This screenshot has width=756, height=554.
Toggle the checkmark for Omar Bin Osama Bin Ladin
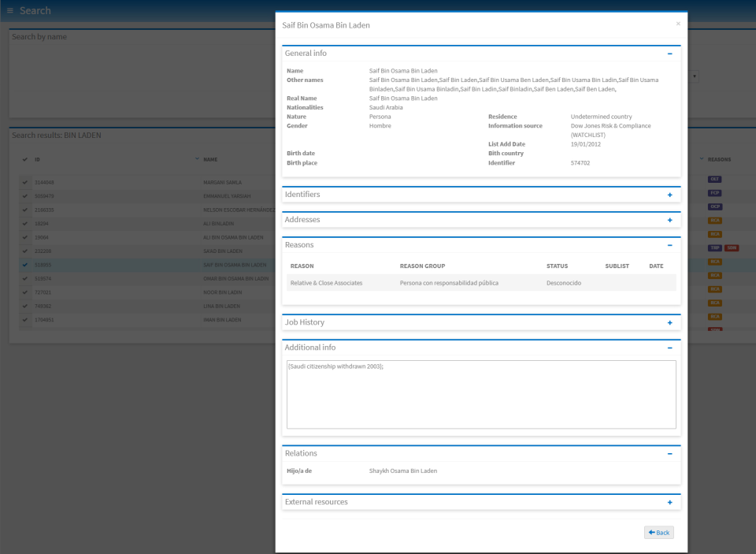24,278
